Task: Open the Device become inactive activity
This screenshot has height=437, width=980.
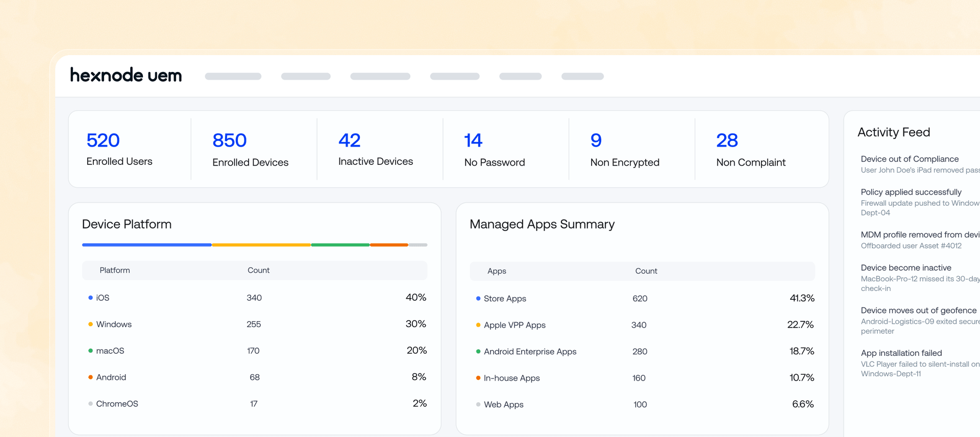Action: (920, 278)
